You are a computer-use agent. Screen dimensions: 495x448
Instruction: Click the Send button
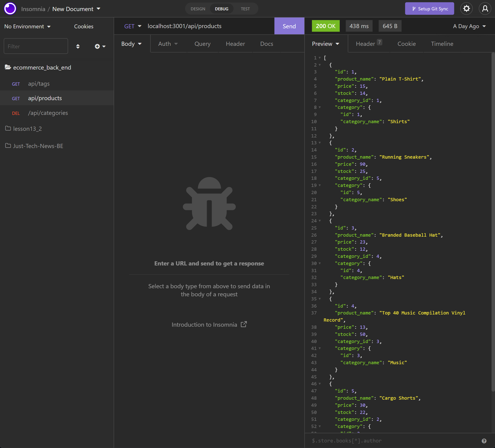289,26
